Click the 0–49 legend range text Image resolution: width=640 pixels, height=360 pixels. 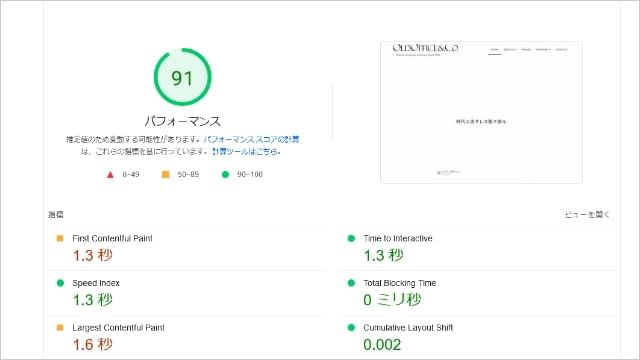pyautogui.click(x=131, y=174)
